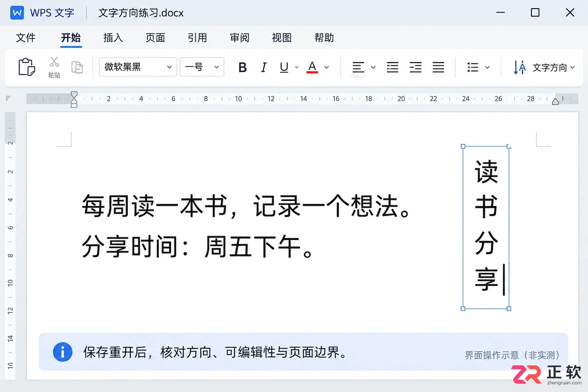Click the first-line indent marker on ruler
588x392 pixels.
click(x=74, y=95)
